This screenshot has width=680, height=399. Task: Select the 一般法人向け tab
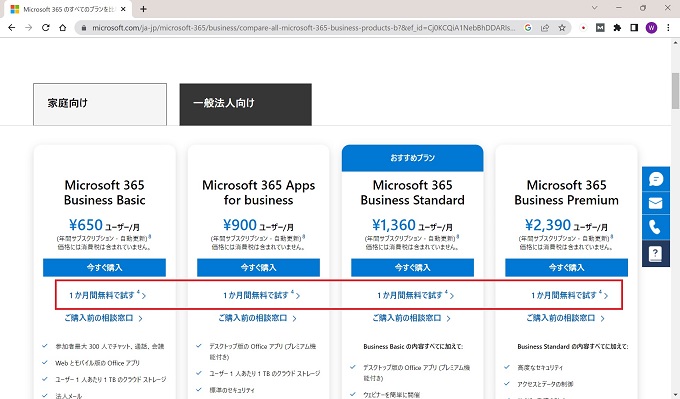(245, 104)
